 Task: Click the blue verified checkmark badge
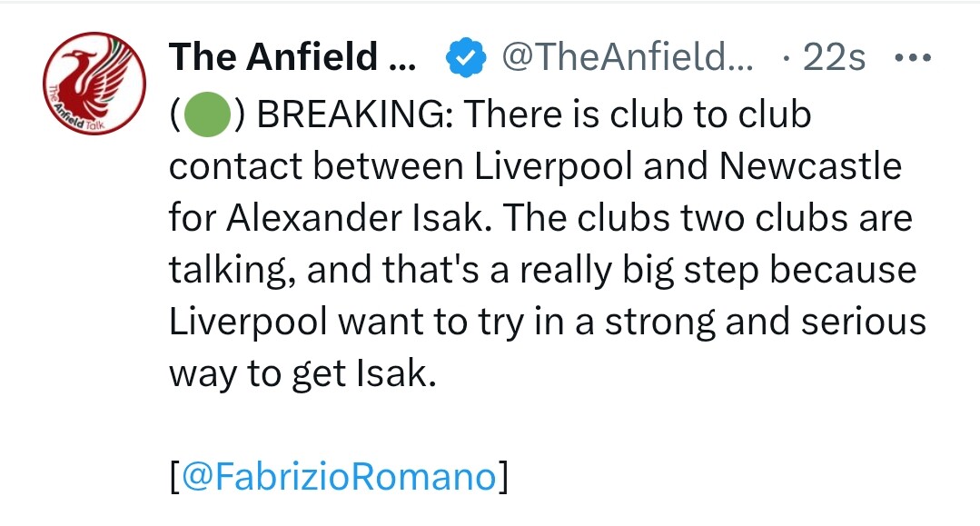465,59
